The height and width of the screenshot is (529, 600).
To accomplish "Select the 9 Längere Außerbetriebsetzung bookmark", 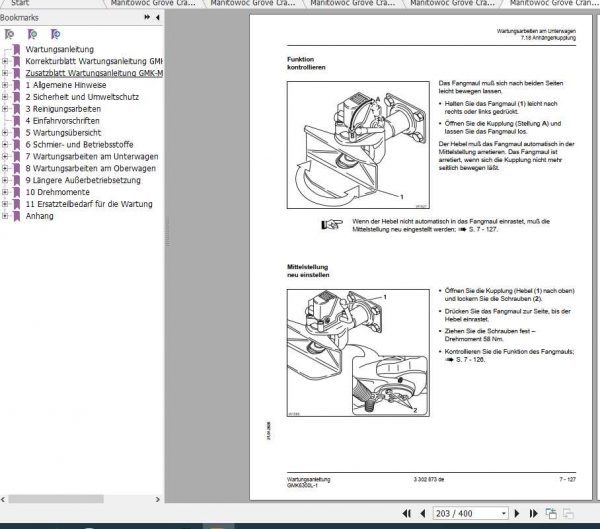I will [x=83, y=180].
